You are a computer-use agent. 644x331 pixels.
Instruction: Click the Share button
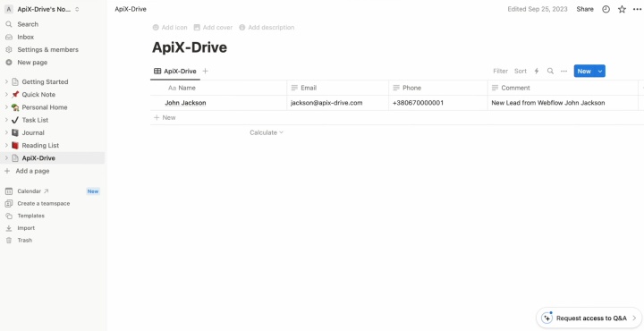pos(585,9)
